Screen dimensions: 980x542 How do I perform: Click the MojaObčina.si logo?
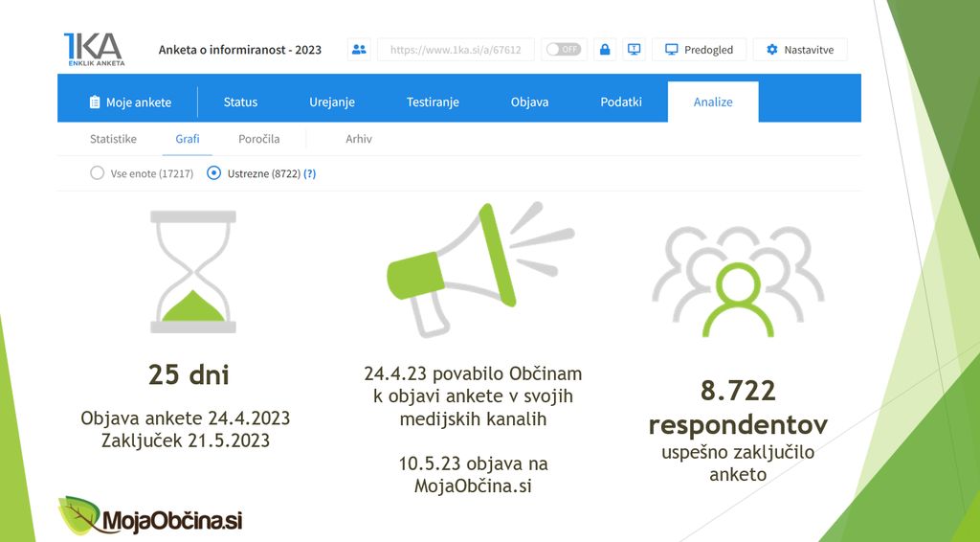tap(150, 518)
